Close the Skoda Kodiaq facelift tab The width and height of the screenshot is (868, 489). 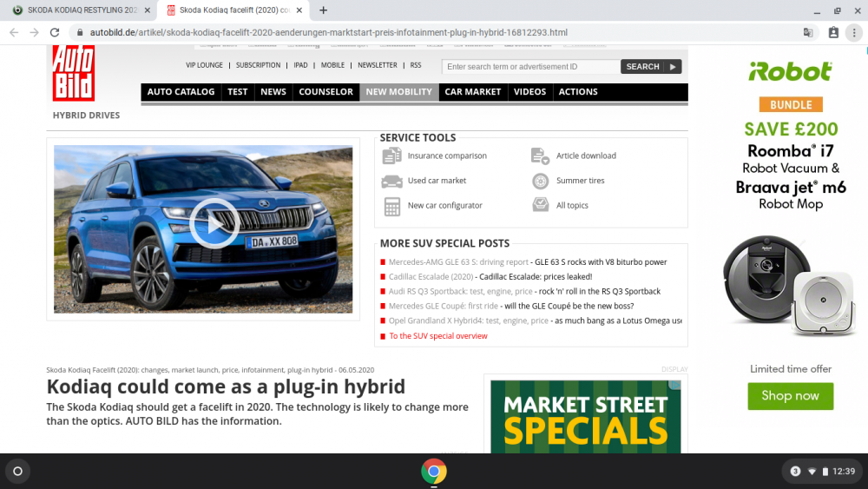point(299,10)
